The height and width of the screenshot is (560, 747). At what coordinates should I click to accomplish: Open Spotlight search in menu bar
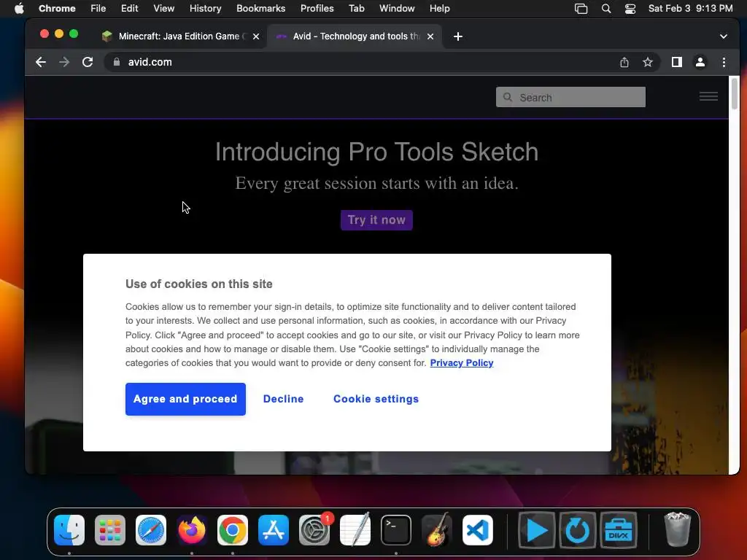point(606,9)
